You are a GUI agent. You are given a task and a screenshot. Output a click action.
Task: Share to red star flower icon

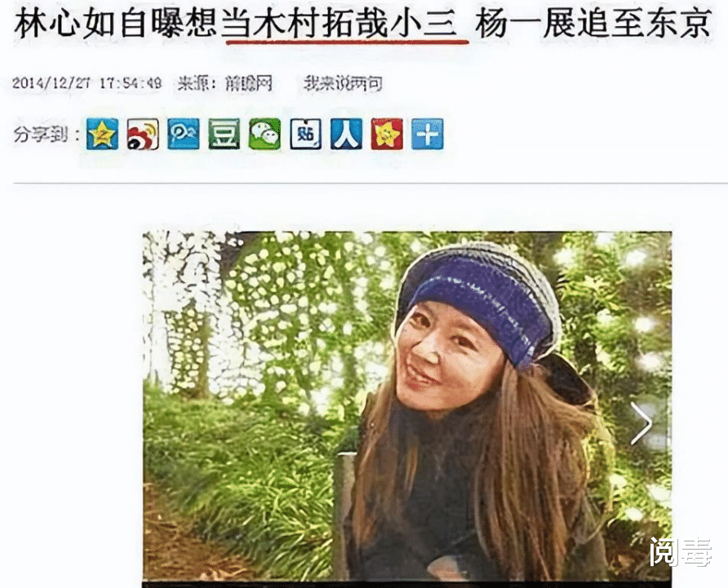click(x=387, y=134)
